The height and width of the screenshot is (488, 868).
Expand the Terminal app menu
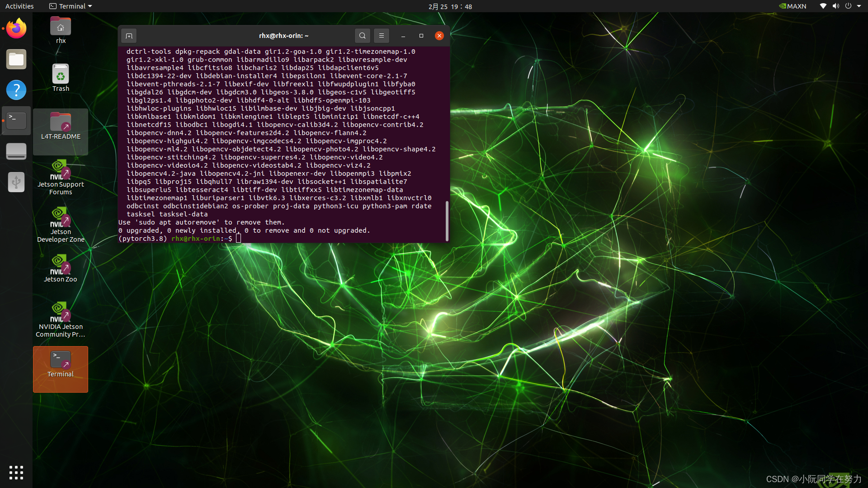71,6
